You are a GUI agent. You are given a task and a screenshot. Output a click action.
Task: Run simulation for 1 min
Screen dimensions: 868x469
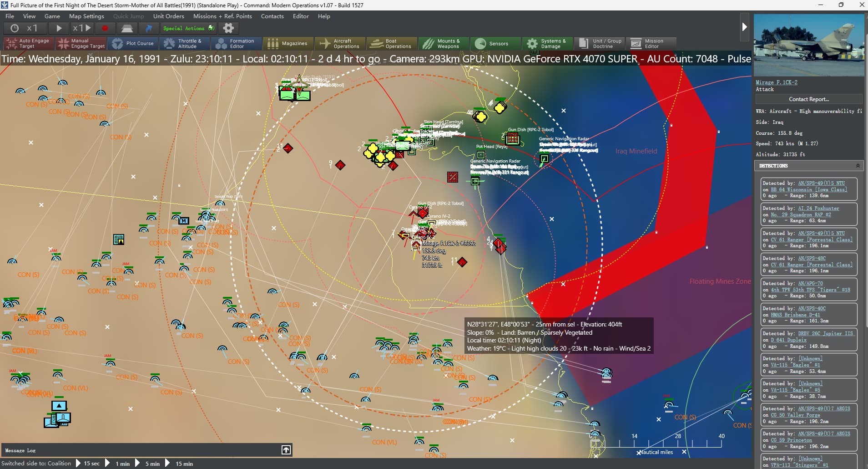tap(118, 464)
